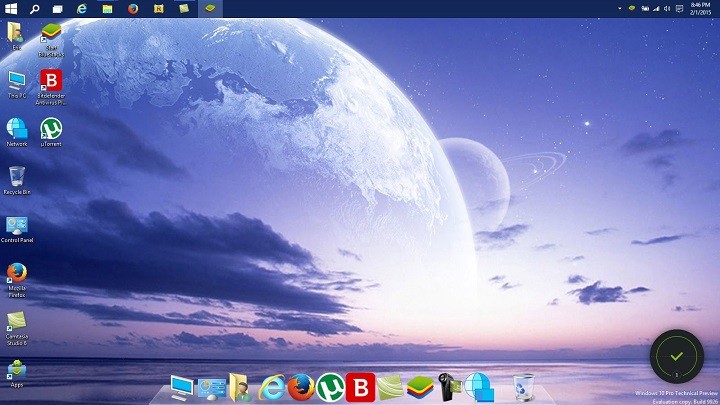This screenshot has width=720, height=405.
Task: Open the volume control tray icon
Action: (x=667, y=9)
